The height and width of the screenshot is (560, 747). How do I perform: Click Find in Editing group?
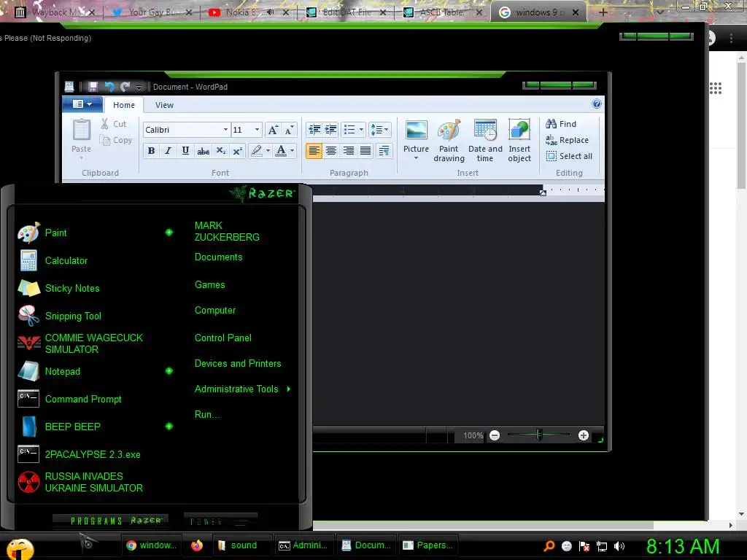click(561, 124)
